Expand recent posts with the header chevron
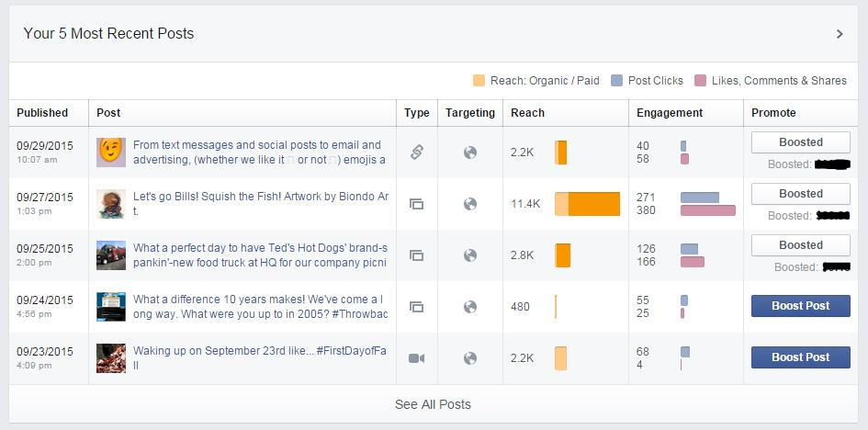868x430 pixels. pyautogui.click(x=840, y=34)
